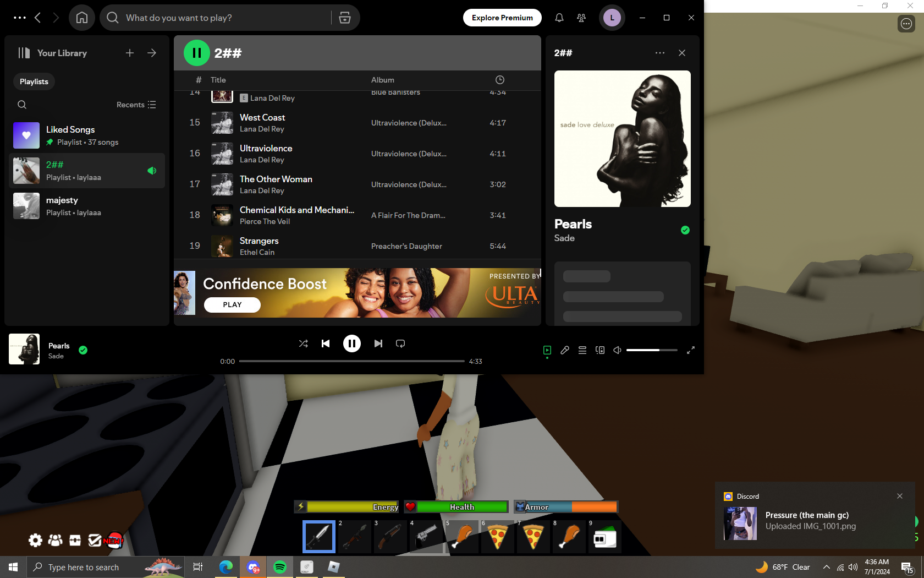Toggle repeat mode
924x578 pixels.
(400, 343)
